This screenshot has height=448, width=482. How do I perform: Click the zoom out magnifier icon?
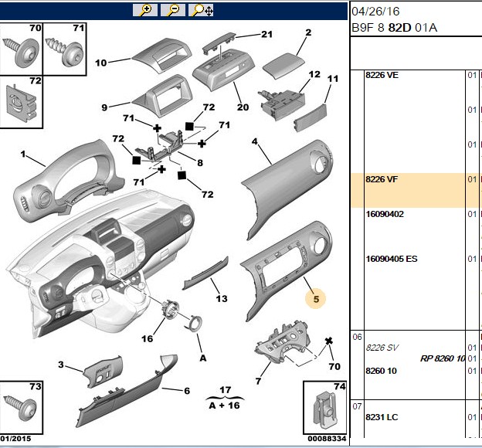point(173,10)
